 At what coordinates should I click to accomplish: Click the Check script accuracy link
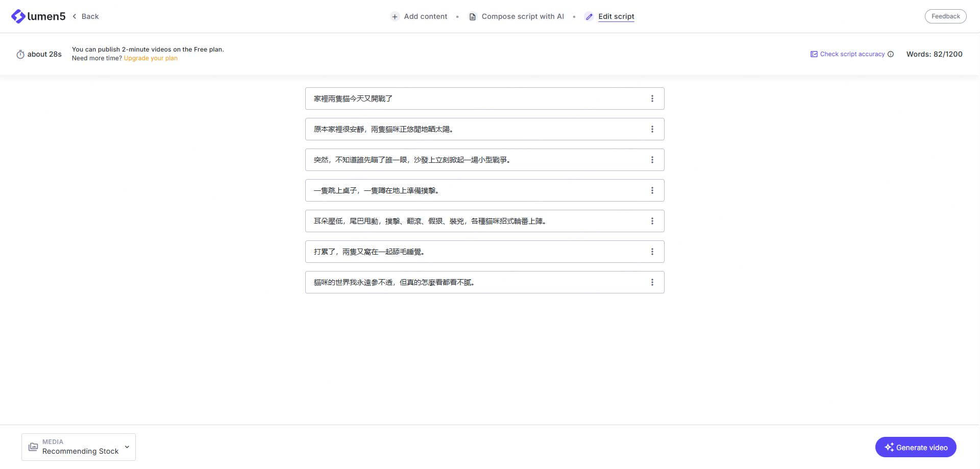(x=852, y=54)
